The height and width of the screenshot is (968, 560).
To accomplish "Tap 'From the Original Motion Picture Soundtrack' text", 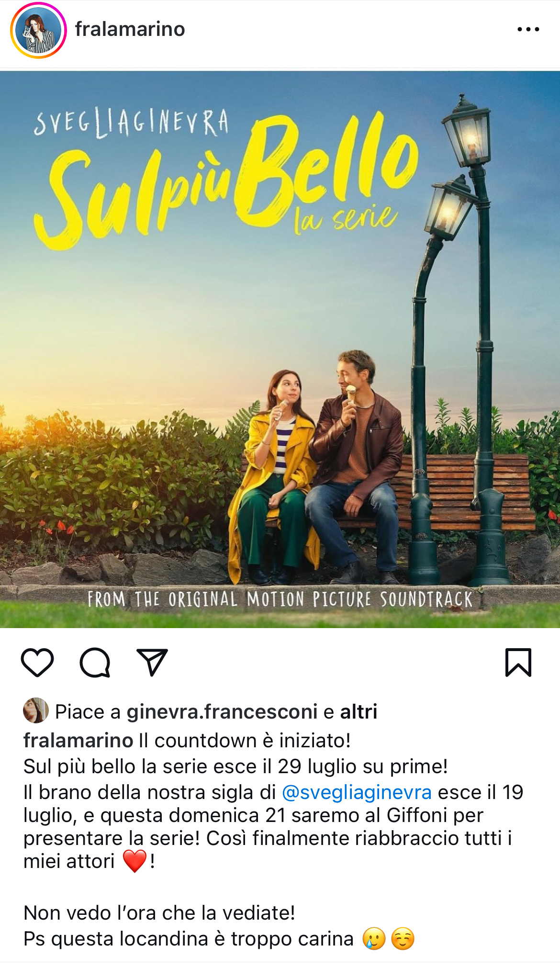I will click(280, 599).
